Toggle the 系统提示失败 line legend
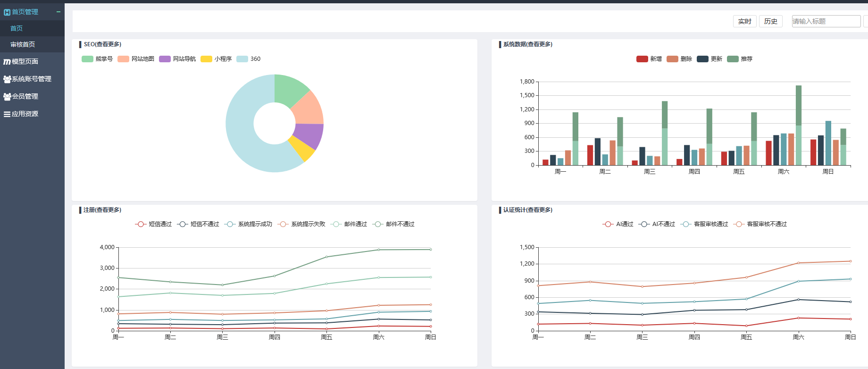This screenshot has height=369, width=868. pyautogui.click(x=301, y=224)
